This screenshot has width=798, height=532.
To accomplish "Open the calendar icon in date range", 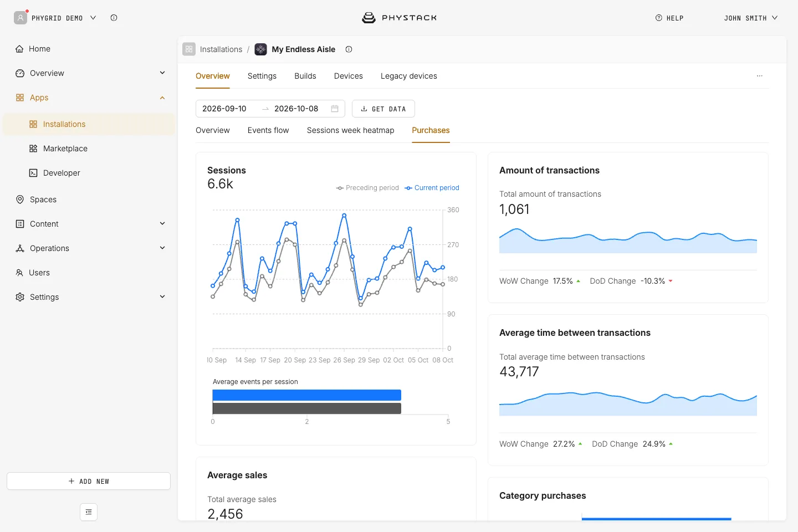I will pos(335,109).
